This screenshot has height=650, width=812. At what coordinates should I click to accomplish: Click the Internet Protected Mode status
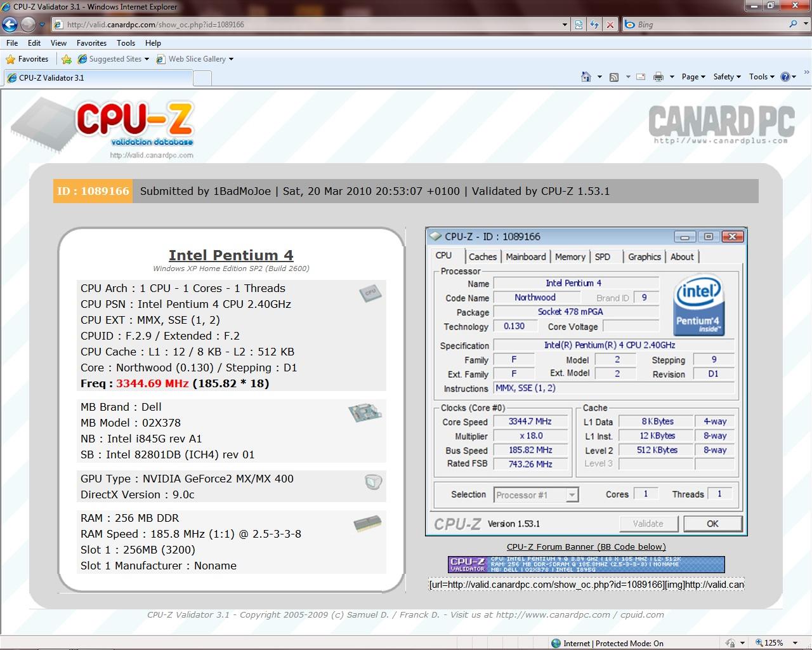click(x=607, y=643)
